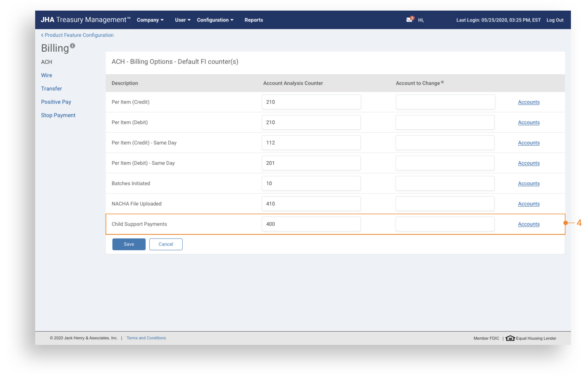The height and width of the screenshot is (376, 588).
Task: Click the Account to Change info icon
Action: [442, 82]
